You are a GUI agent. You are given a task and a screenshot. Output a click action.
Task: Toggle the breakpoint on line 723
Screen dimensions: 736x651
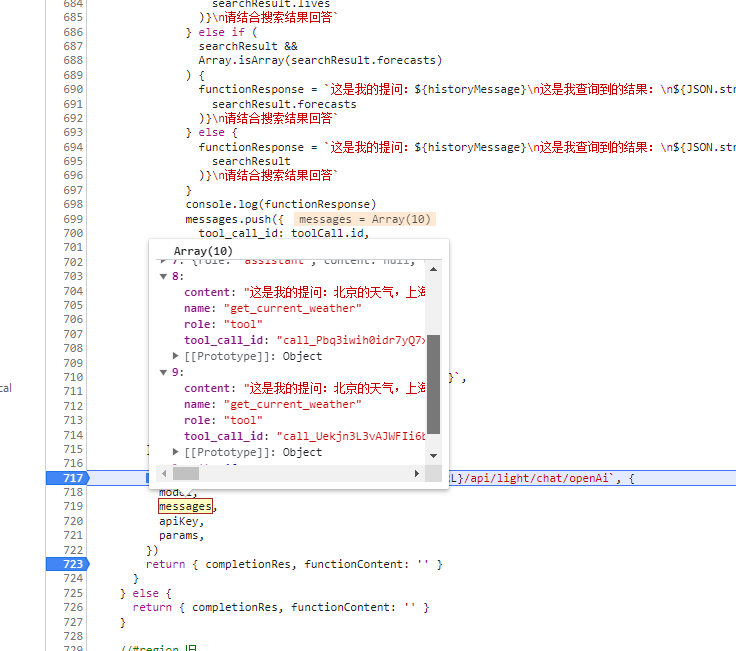point(68,564)
